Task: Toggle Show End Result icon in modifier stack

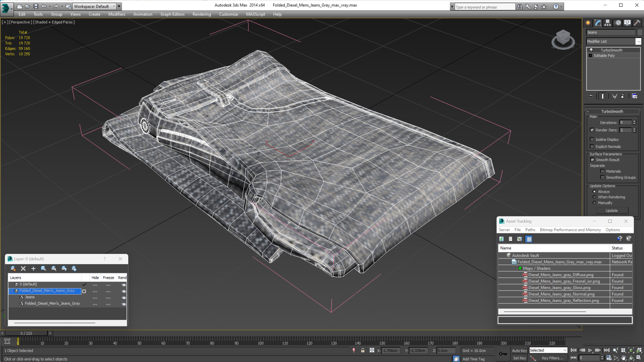Action: point(602,96)
